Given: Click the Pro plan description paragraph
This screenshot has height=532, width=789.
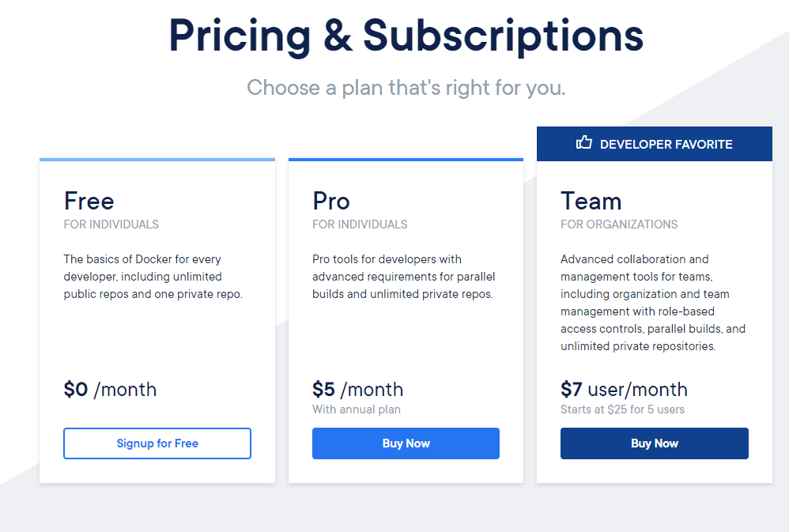Looking at the screenshot, I should (403, 276).
